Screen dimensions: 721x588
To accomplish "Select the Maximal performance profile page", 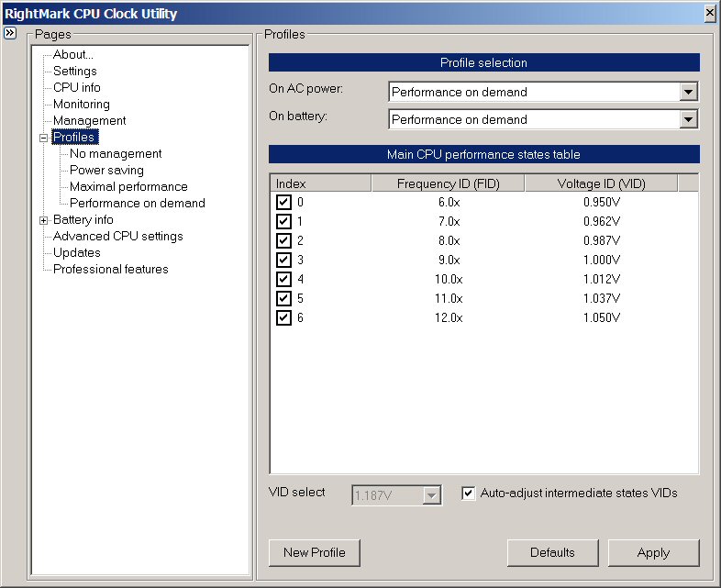I will coord(128,187).
